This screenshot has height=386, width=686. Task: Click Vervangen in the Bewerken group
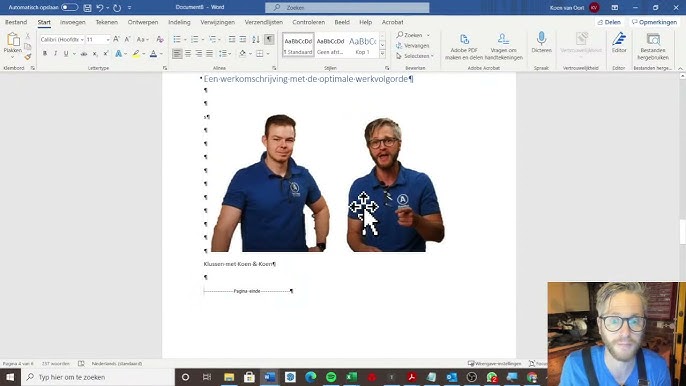coord(413,46)
